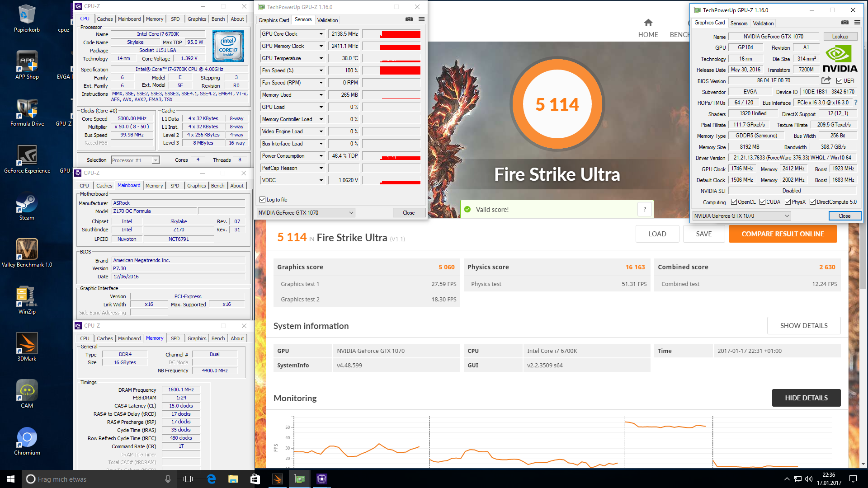
Task: Open GPU selector in GPU-Z Graphics Card window
Action: pyautogui.click(x=741, y=216)
